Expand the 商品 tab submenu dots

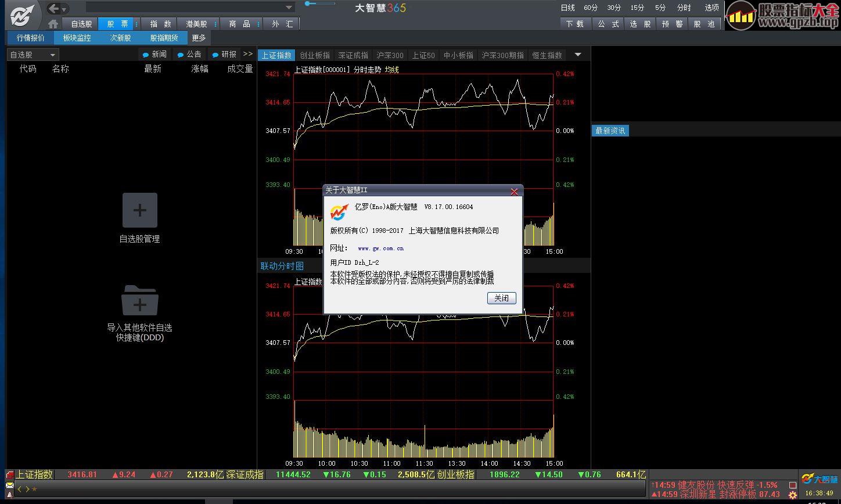tap(258, 24)
